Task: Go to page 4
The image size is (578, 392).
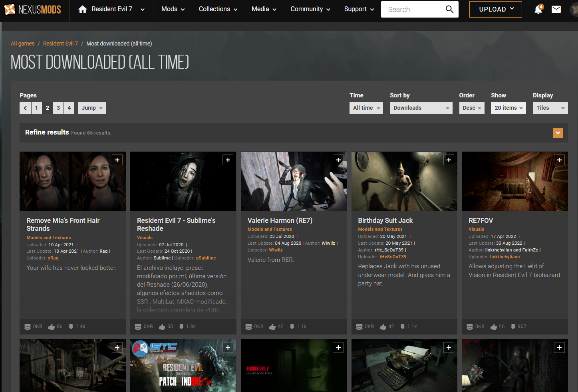Action: (69, 108)
